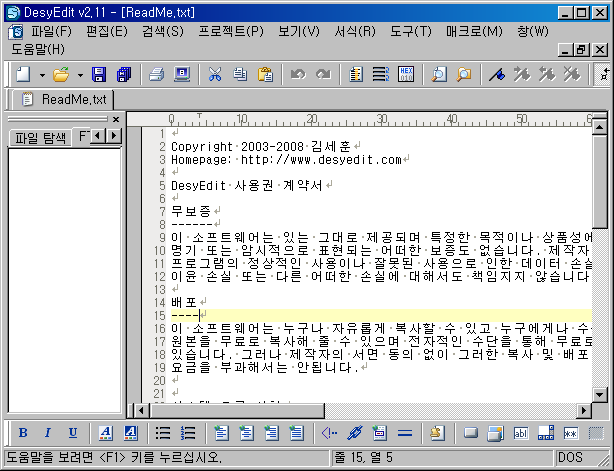Set font color with the first A icon

click(105, 433)
